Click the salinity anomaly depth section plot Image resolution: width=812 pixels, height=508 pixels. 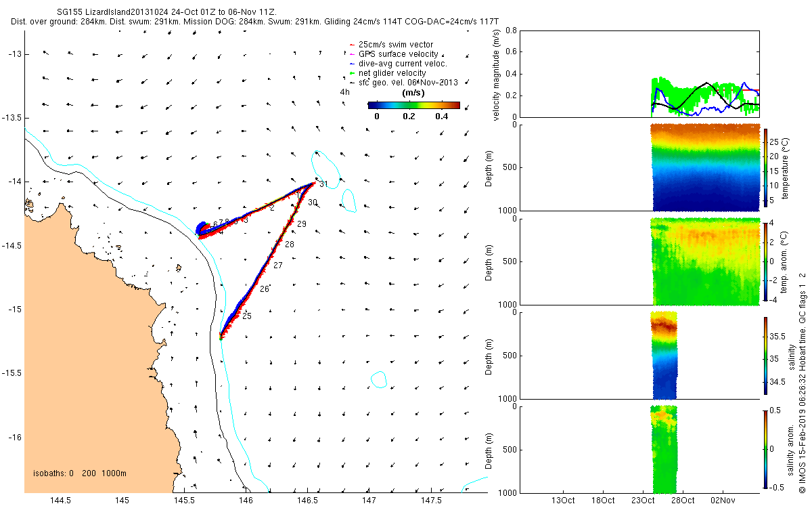click(x=641, y=448)
